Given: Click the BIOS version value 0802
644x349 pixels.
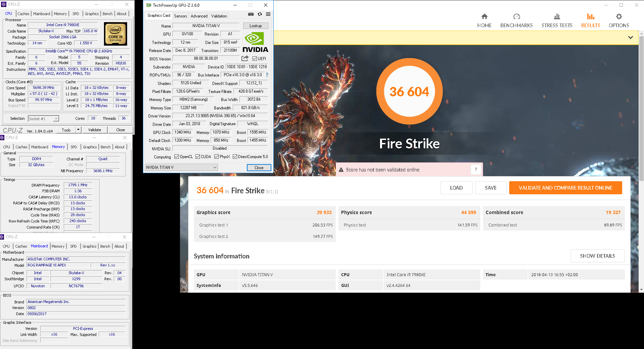Looking at the screenshot, I should (x=76, y=308).
